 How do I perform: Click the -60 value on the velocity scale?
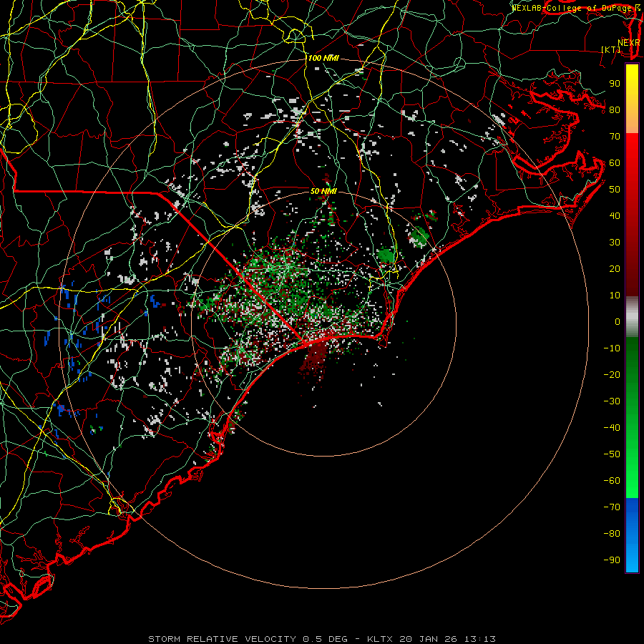click(612, 481)
